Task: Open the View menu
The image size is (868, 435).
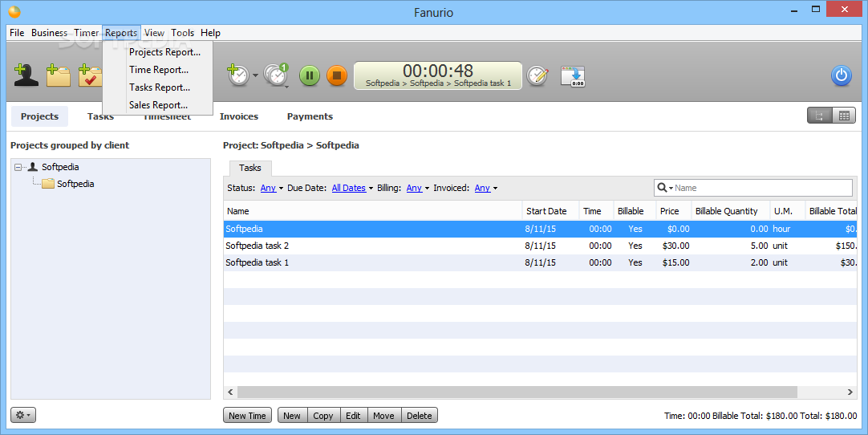Action: click(155, 33)
